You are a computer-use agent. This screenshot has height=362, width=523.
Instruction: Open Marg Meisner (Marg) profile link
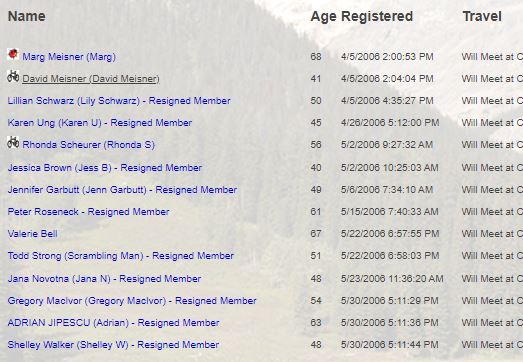click(x=69, y=57)
